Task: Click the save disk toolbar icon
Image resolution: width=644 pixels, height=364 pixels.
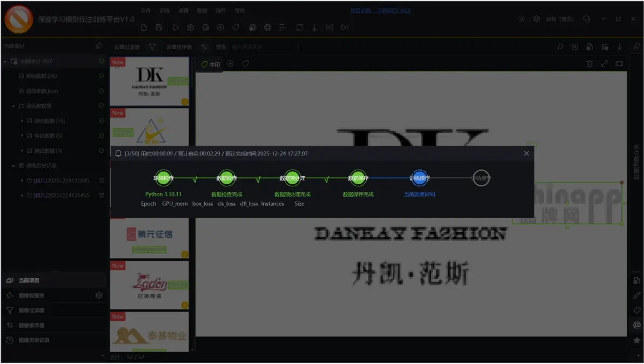Action: coord(159,28)
